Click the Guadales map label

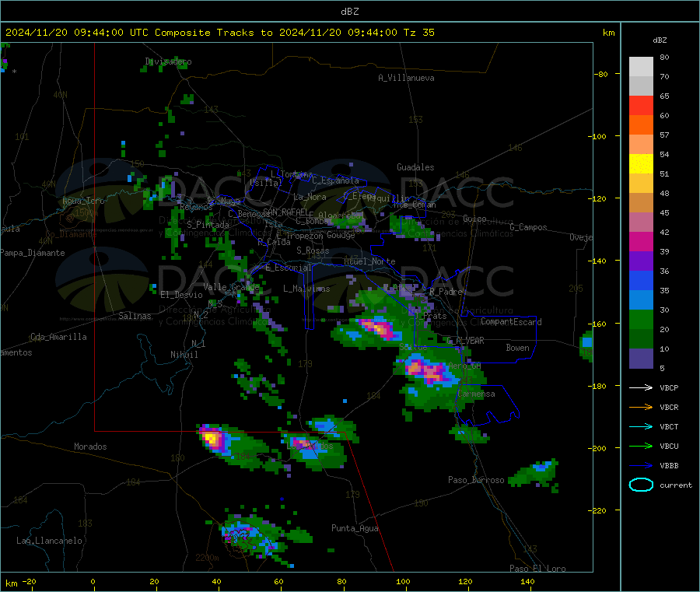pyautogui.click(x=415, y=167)
